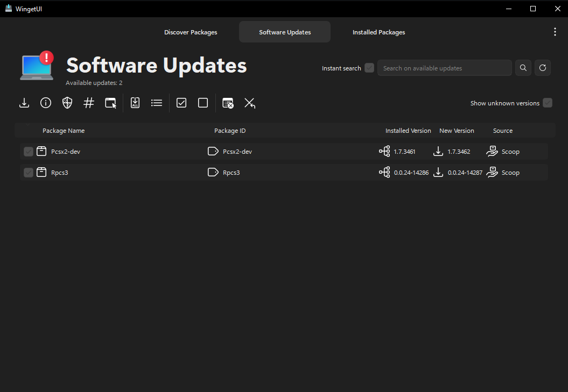
Task: Switch to the Discover Packages tab
Action: (191, 32)
